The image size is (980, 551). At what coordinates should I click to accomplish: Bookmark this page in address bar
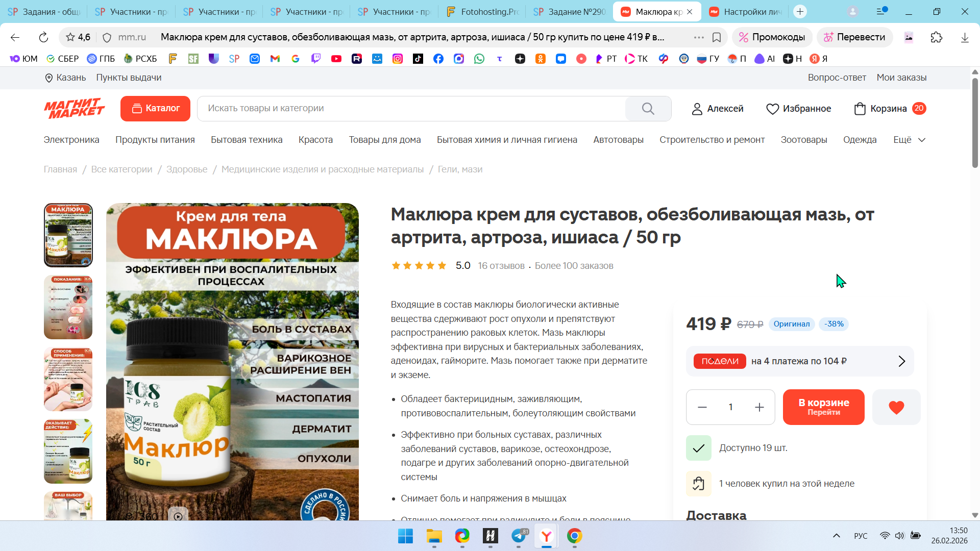click(716, 37)
